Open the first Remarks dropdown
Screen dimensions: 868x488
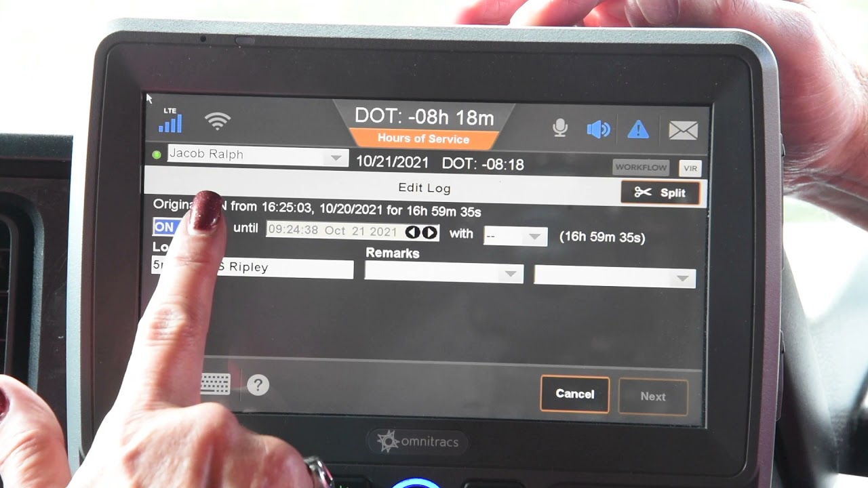(x=444, y=272)
